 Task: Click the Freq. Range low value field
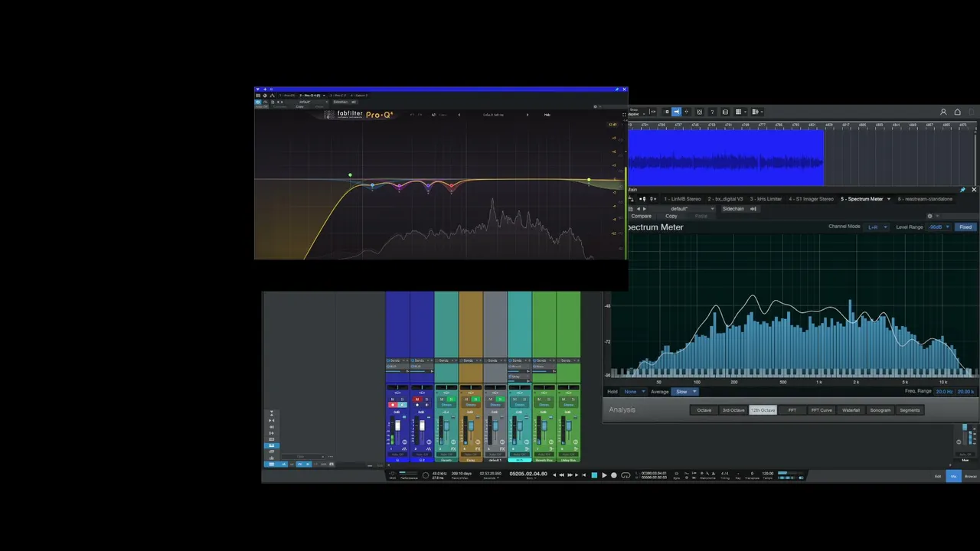click(945, 392)
